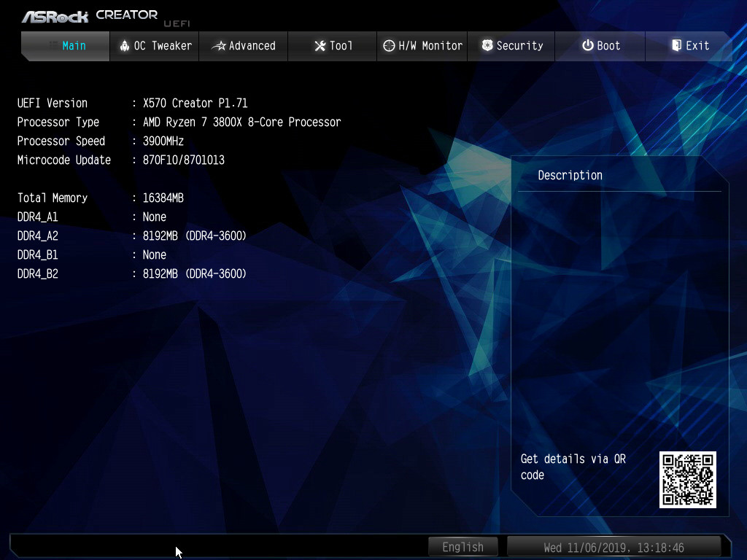The width and height of the screenshot is (747, 560).
Task: Click the QR code image
Action: (688, 479)
